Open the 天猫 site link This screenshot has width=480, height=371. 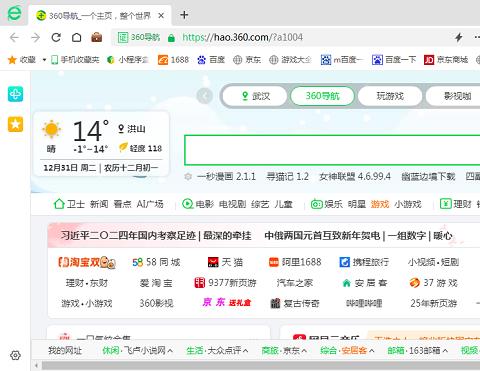[x=225, y=262]
